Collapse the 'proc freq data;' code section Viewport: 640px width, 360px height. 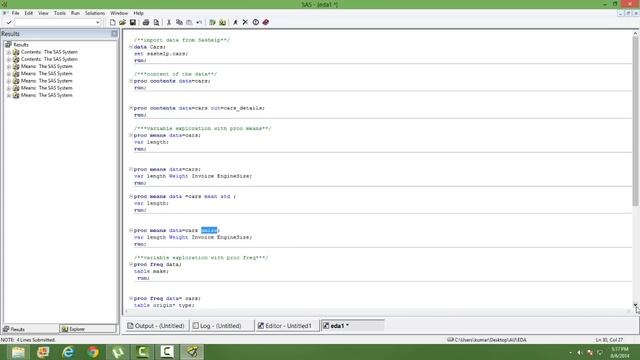click(131, 264)
